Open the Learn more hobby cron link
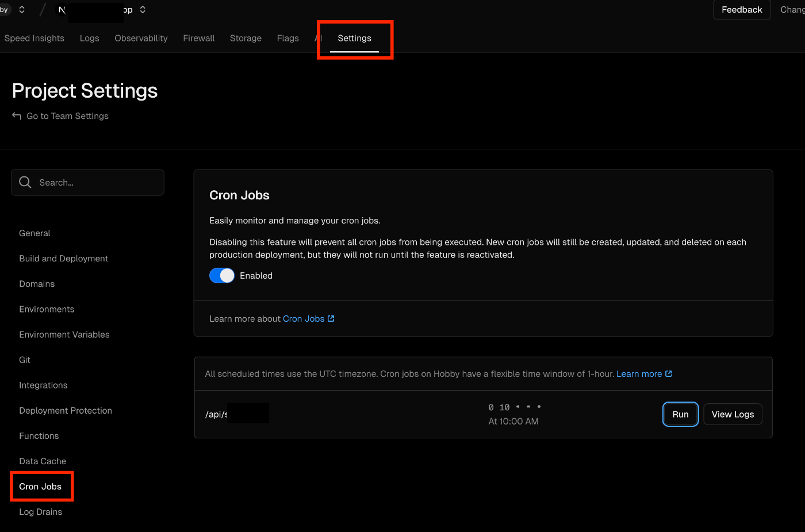 pyautogui.click(x=639, y=373)
